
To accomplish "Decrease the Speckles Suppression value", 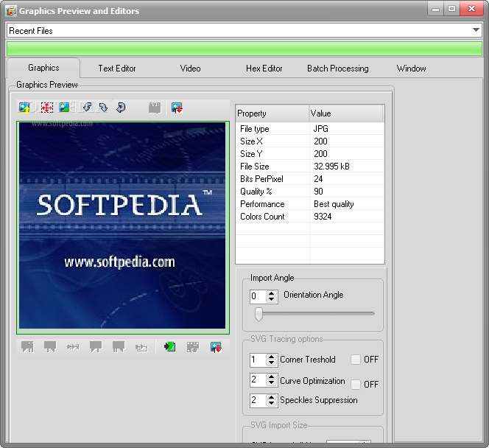I will pyautogui.click(x=272, y=403).
